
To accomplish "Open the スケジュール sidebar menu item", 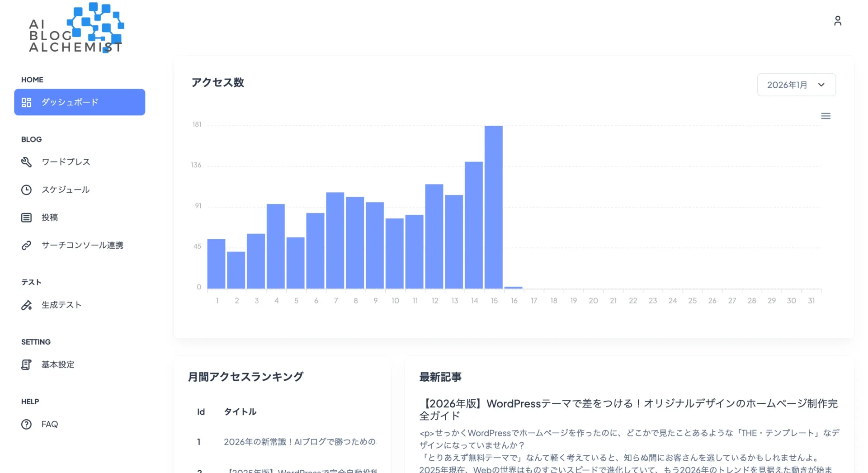I will click(x=66, y=190).
